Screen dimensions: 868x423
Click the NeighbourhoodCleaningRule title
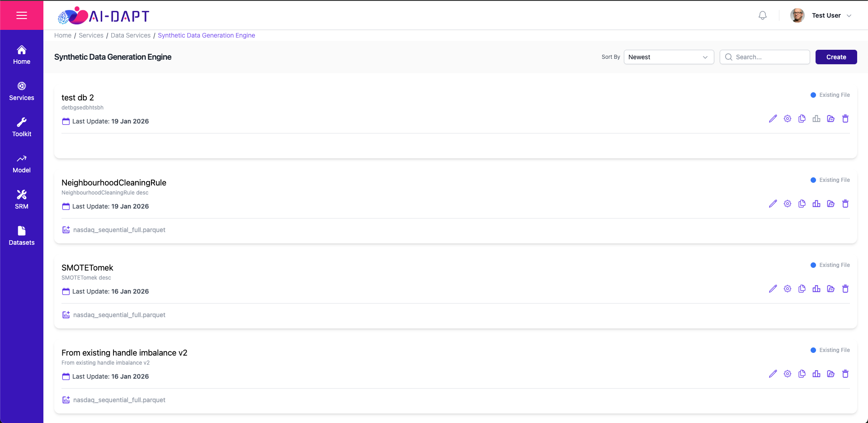pos(114,183)
